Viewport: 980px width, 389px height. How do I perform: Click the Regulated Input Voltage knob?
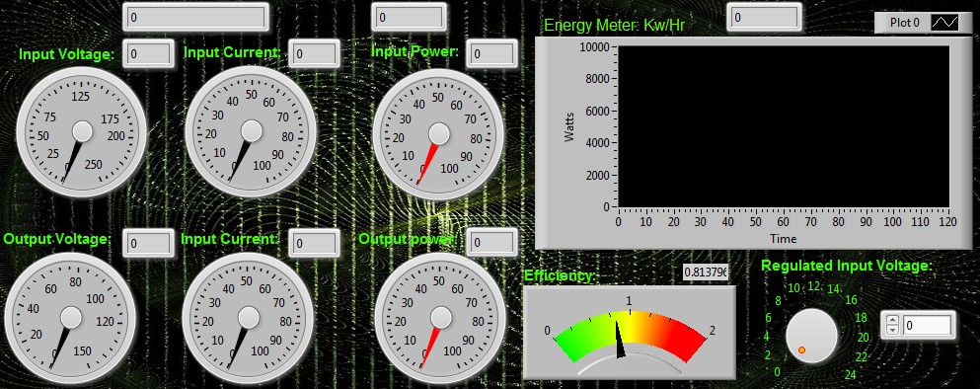tap(811, 336)
